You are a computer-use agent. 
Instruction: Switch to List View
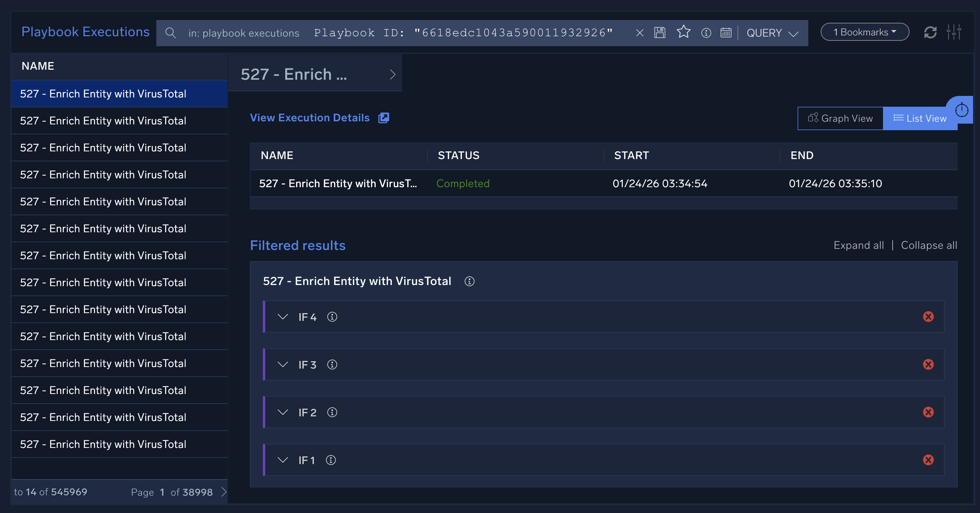[920, 119]
